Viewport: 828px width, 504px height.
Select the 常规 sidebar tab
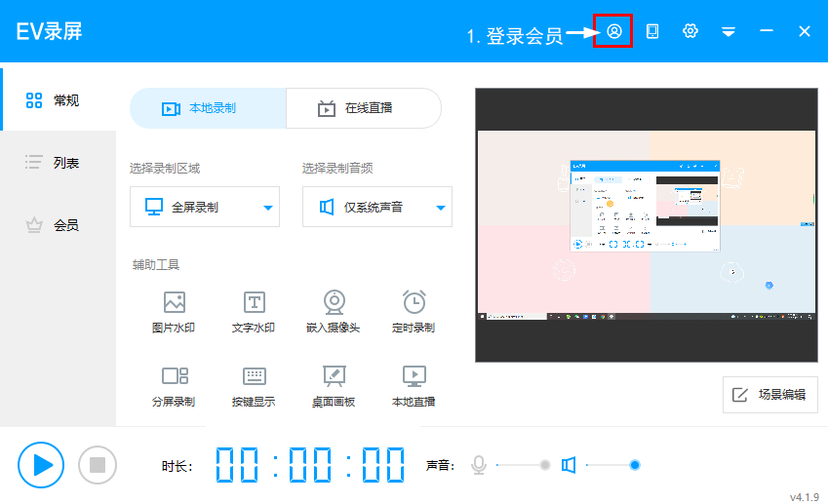59,99
